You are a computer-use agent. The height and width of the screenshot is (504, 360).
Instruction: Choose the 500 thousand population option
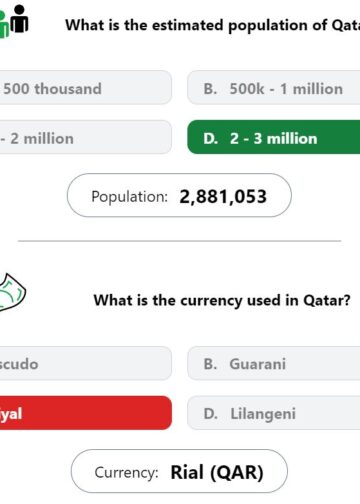coord(86,88)
